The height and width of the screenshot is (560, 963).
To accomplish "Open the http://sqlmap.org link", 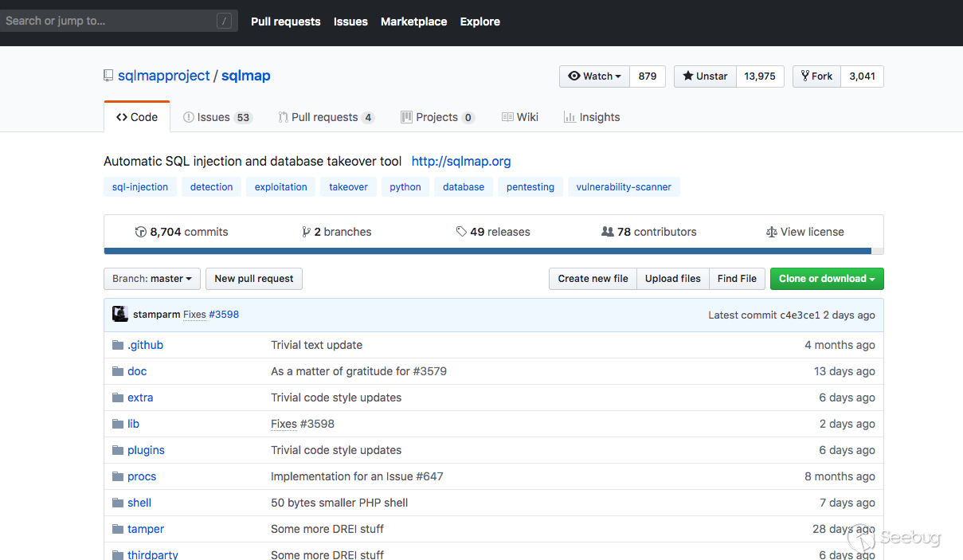I will tap(461, 161).
